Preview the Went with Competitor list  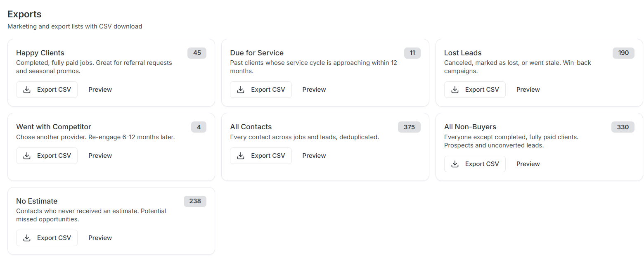point(100,155)
